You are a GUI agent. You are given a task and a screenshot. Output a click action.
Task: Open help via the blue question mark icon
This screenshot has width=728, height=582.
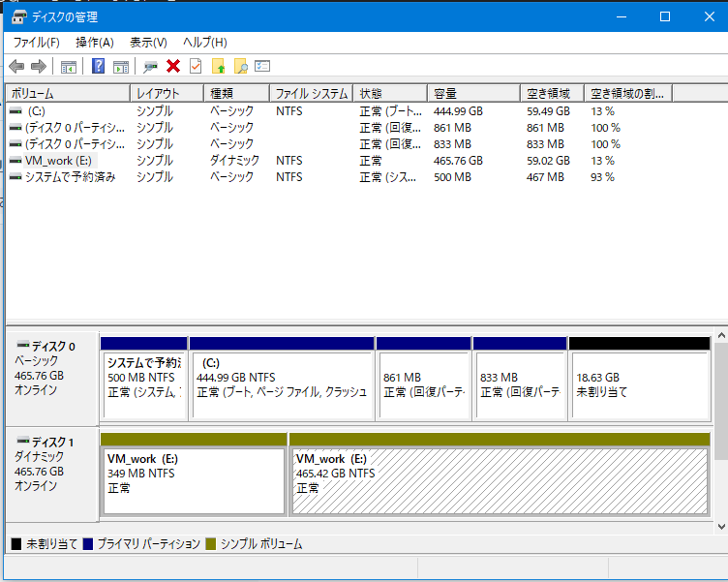tap(98, 66)
